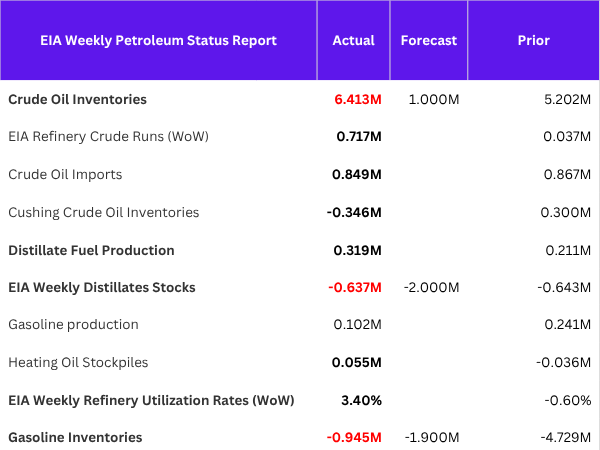Viewport: 600px width, 450px height.
Task: Click the forecast value -2.000M
Action: coord(431,287)
